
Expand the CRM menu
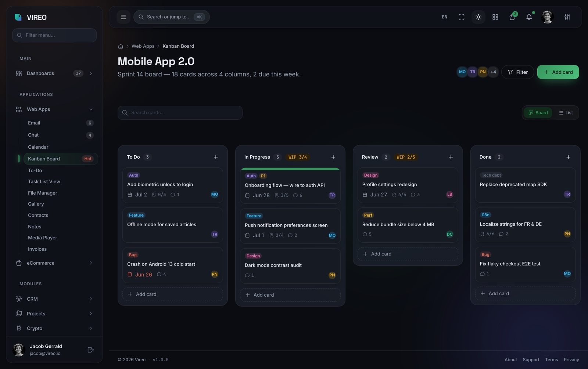[x=54, y=299]
